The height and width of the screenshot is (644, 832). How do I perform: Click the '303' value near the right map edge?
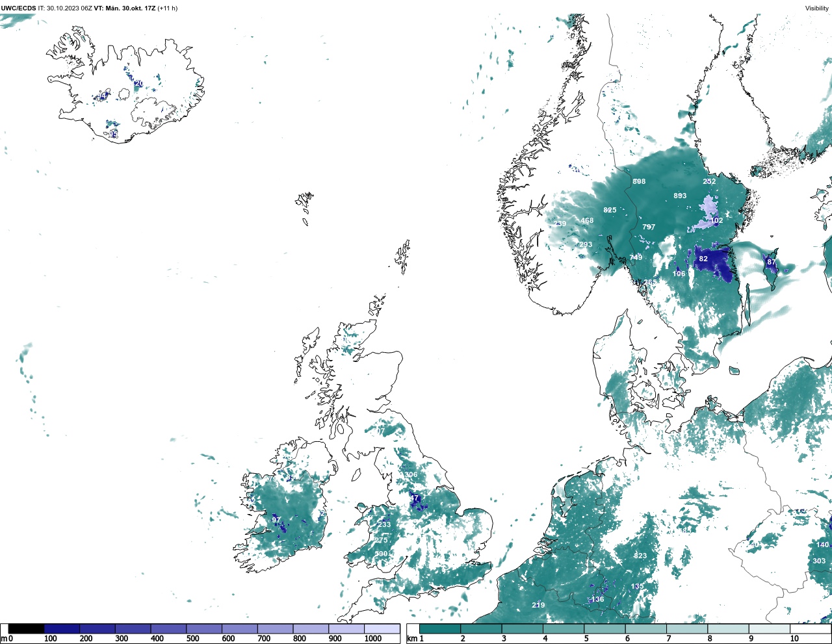(819, 561)
